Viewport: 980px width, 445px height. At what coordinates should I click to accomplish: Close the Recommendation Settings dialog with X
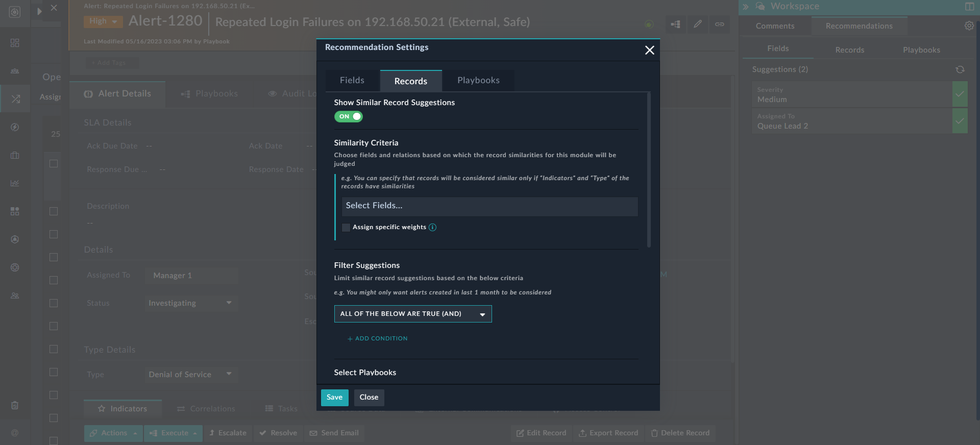pyautogui.click(x=649, y=50)
